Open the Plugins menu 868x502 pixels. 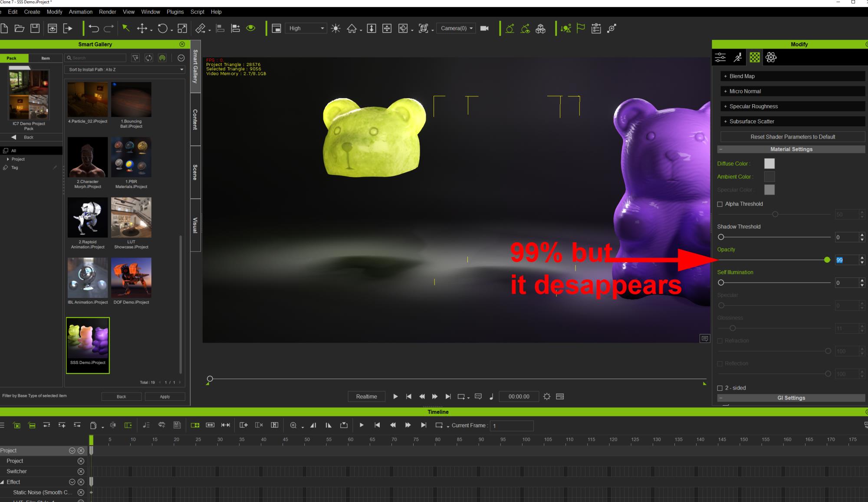pyautogui.click(x=175, y=12)
